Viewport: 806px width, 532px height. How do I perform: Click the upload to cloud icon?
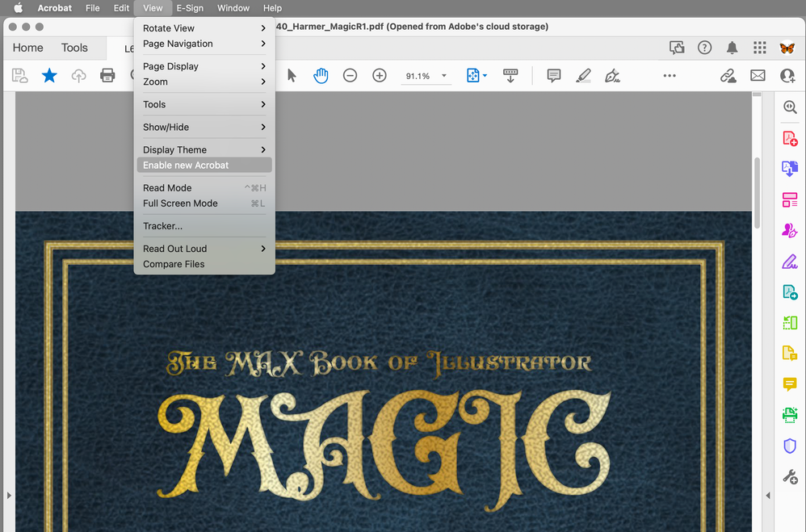click(78, 76)
